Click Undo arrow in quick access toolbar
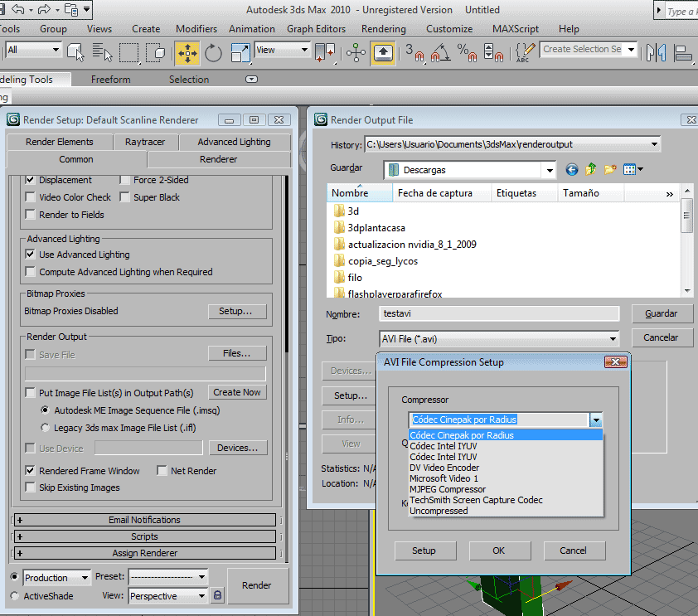The width and height of the screenshot is (698, 616). (18, 9)
